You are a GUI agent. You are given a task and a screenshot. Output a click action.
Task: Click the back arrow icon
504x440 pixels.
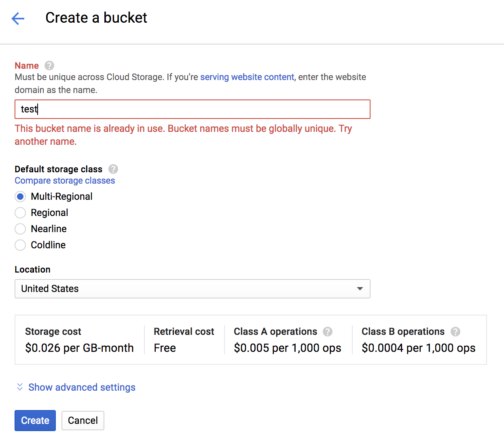coord(18,18)
